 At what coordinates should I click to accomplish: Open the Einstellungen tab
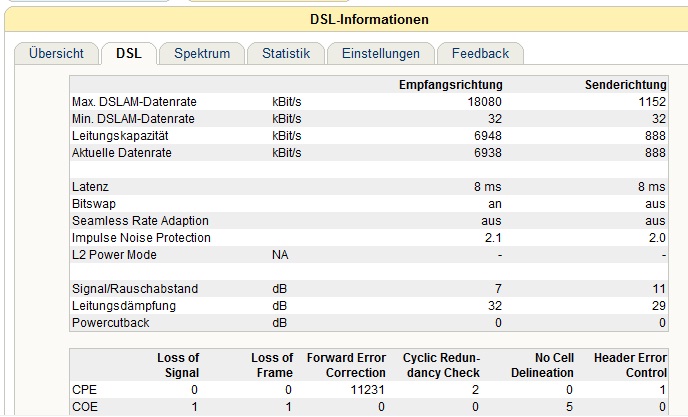380,54
